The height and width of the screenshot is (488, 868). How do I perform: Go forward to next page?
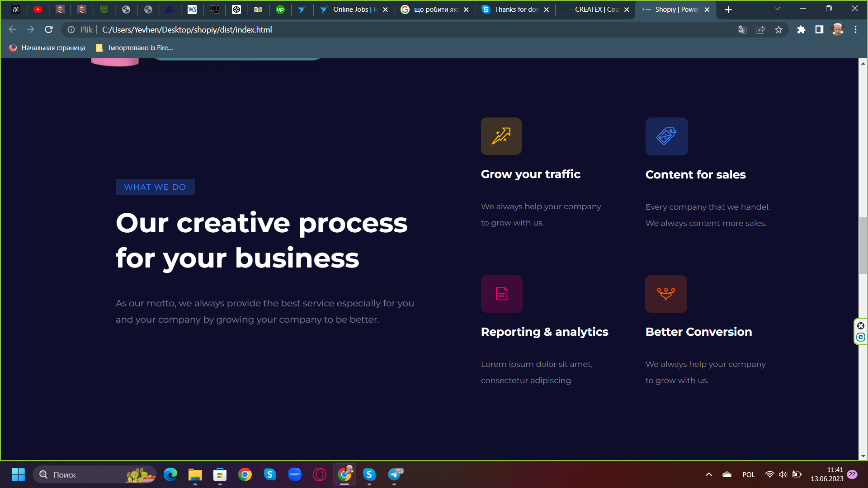(x=30, y=30)
